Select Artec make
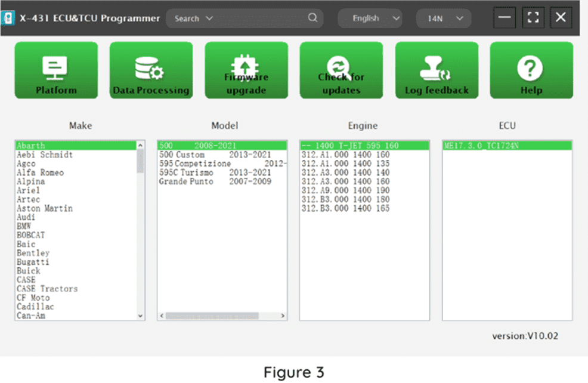The image size is (588, 383). click(x=76, y=199)
